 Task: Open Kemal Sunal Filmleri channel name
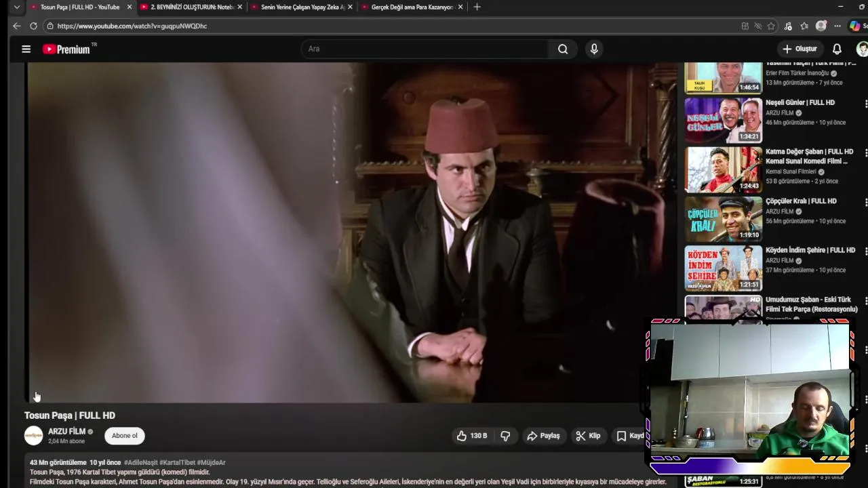pyautogui.click(x=791, y=171)
